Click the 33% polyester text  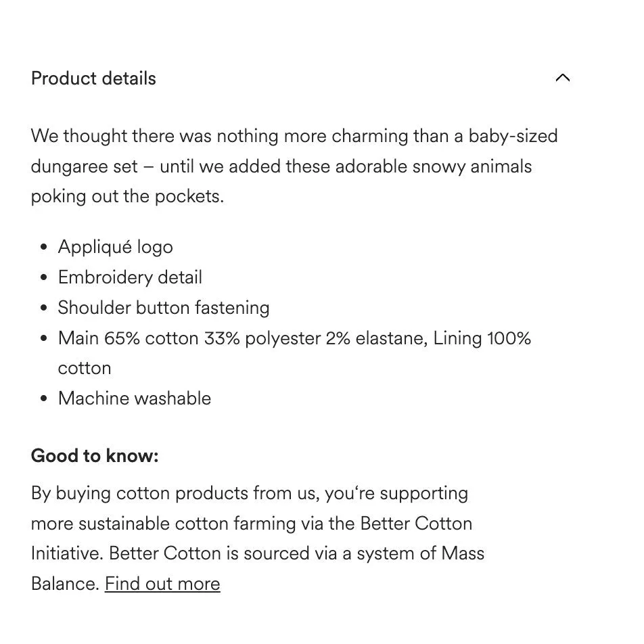[261, 338]
